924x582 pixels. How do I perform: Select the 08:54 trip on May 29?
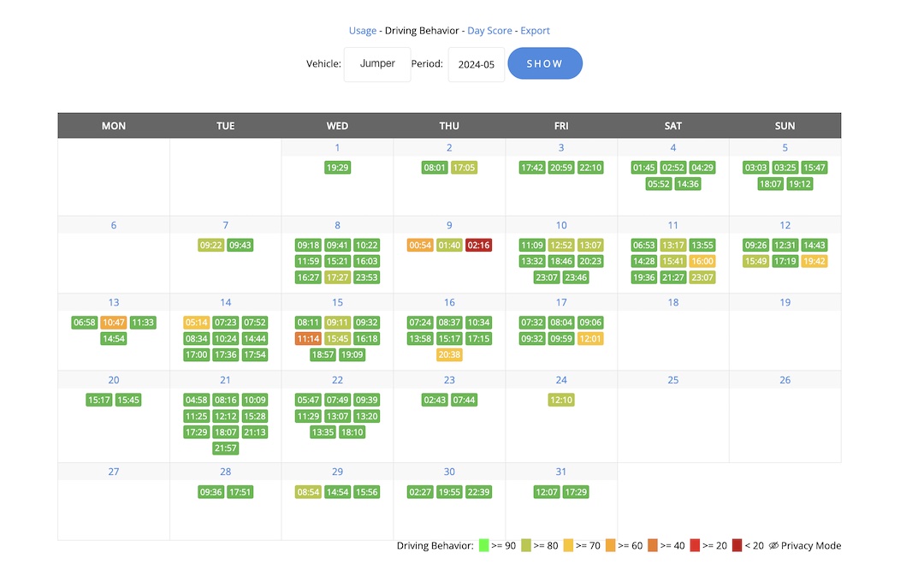(x=308, y=492)
